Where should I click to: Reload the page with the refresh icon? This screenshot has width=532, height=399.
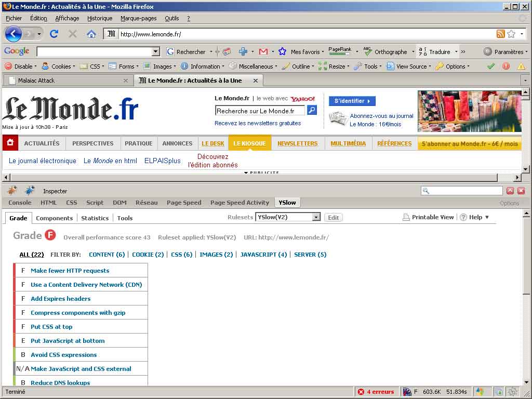54,34
